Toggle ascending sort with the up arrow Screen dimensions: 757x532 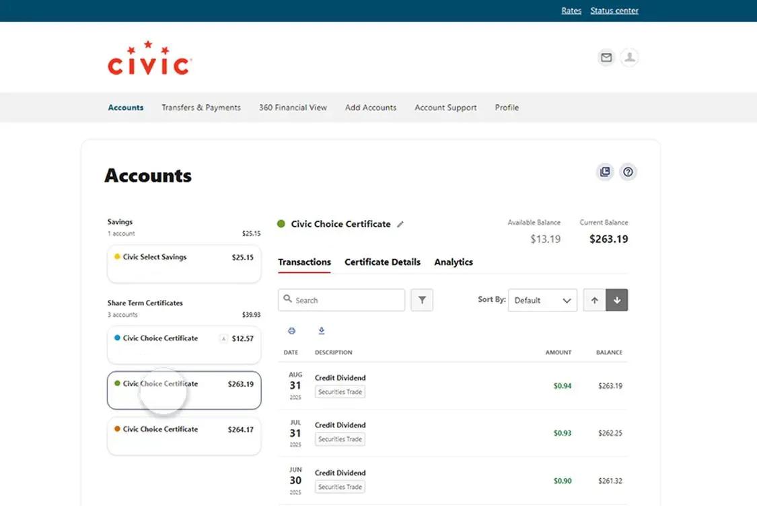tap(594, 300)
